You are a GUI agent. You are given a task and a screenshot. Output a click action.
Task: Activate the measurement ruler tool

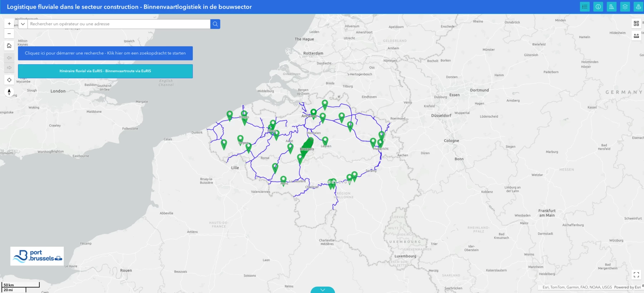pos(636,36)
